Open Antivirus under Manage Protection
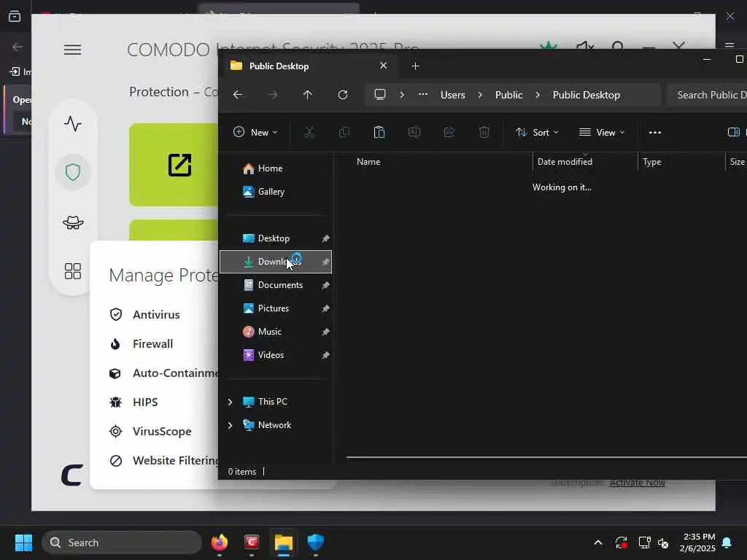The image size is (747, 560). coord(145,314)
